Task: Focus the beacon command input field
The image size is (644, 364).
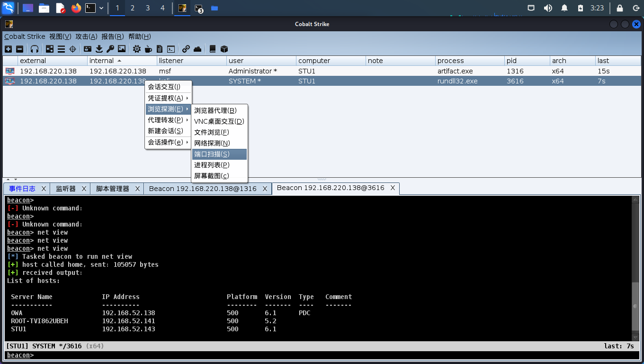Action: (336, 355)
